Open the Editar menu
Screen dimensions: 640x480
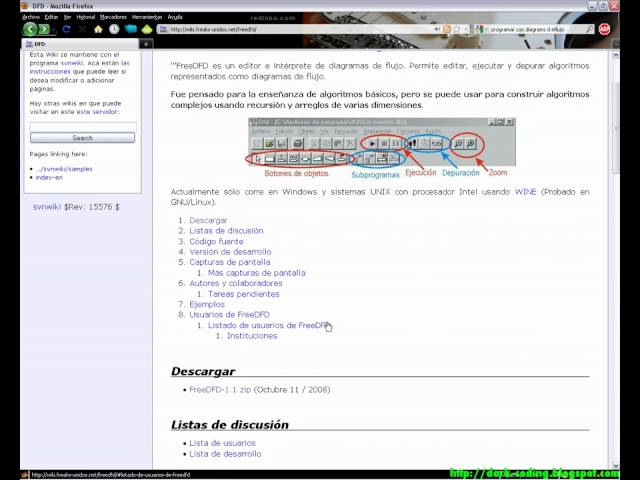(x=51, y=17)
